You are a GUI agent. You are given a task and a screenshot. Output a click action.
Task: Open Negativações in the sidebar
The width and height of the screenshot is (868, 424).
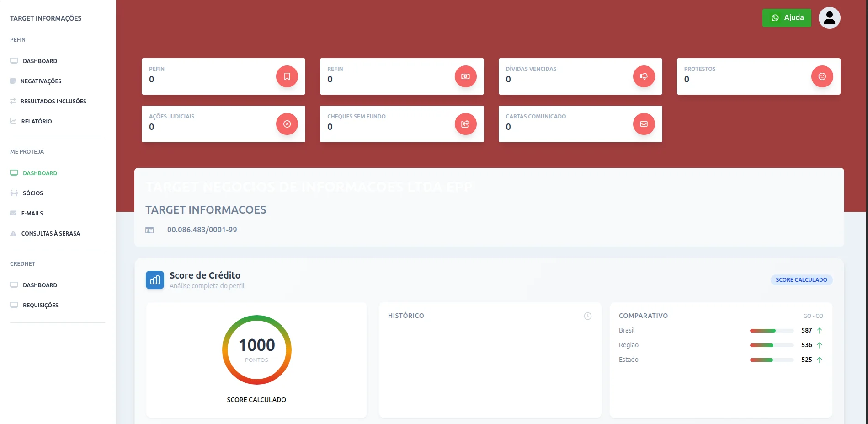41,81
